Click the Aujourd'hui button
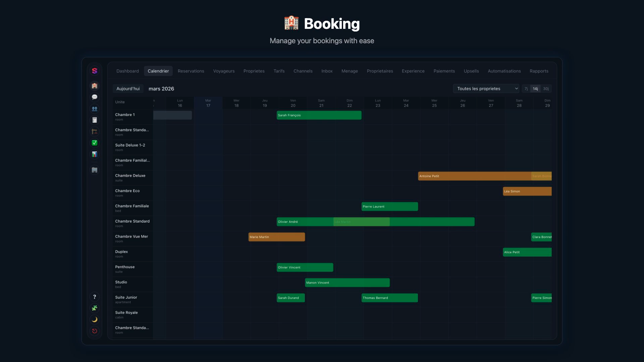644x362 pixels. [128, 89]
